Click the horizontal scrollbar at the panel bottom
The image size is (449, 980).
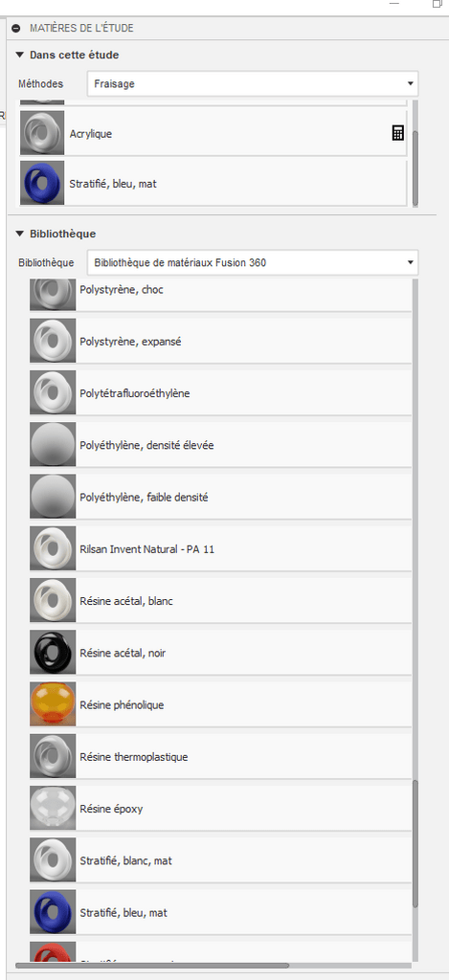click(152, 966)
